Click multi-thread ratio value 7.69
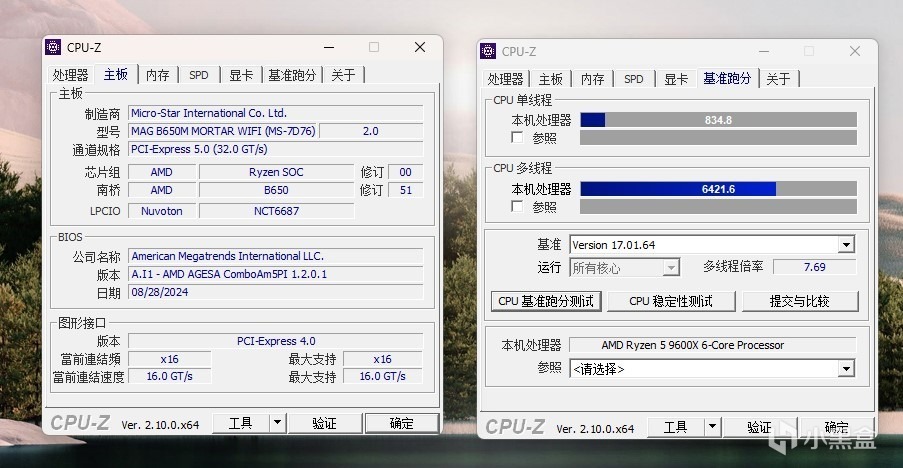The height and width of the screenshot is (468, 903). 814,267
